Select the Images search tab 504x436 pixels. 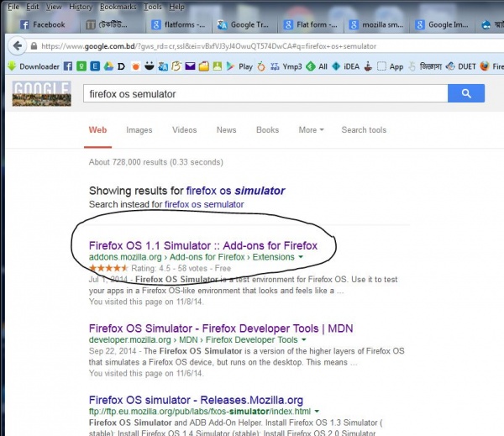[x=139, y=130]
